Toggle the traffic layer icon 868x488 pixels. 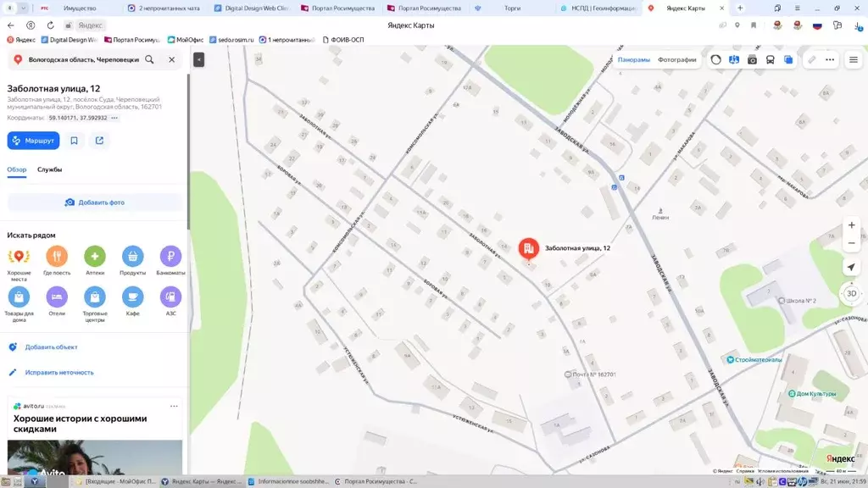(715, 60)
